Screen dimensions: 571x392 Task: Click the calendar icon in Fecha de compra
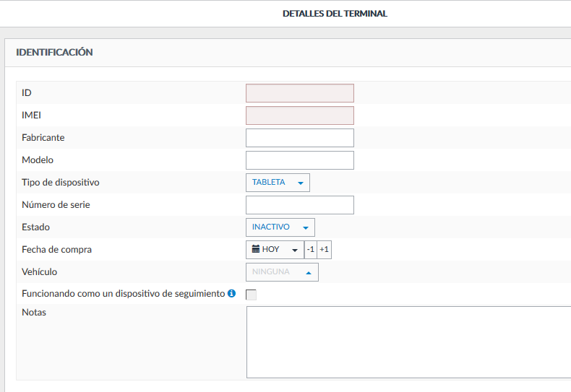click(255, 249)
